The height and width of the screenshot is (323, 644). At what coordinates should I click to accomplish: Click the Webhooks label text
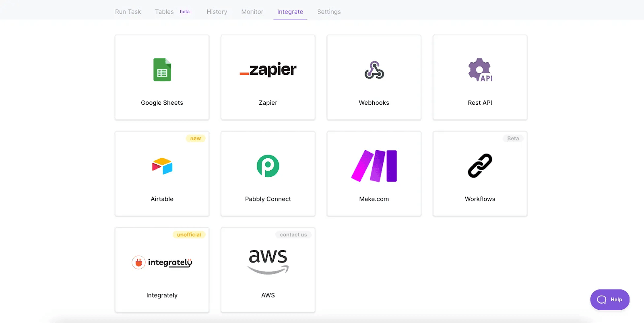[x=374, y=103]
